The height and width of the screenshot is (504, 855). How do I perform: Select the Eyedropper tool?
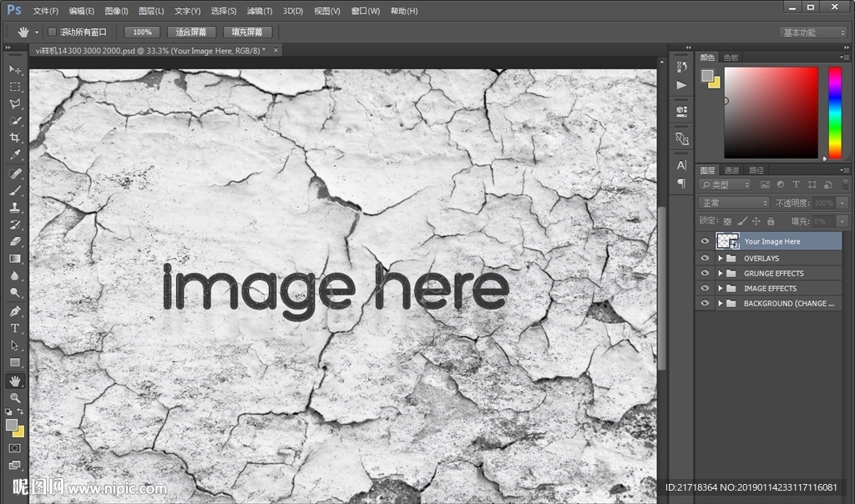pyautogui.click(x=15, y=154)
